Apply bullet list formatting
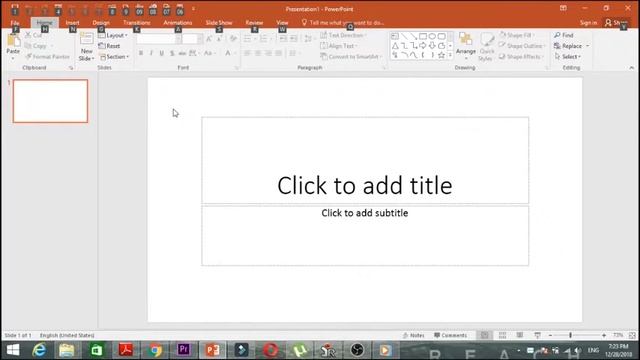Viewport: 640px width, 360px height. (x=247, y=39)
